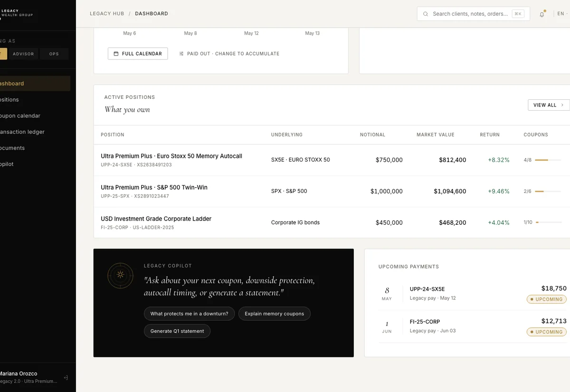Screen dimensions: 570x392
Task: Click the $750,000 notional
Action: (389, 160)
